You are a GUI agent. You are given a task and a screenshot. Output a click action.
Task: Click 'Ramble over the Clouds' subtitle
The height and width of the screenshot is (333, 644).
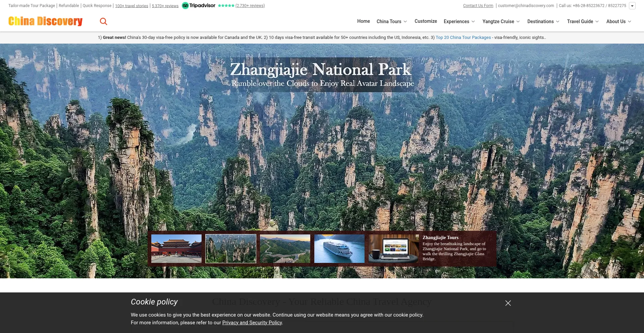323,83
